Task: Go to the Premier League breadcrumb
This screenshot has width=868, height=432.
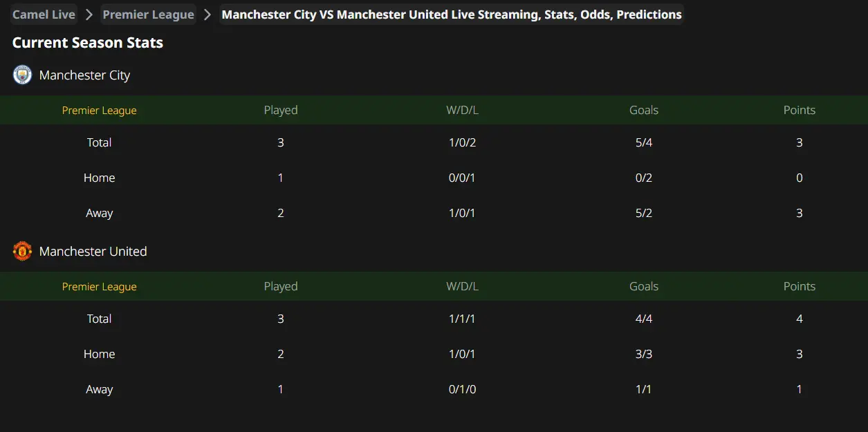Action: (149, 15)
